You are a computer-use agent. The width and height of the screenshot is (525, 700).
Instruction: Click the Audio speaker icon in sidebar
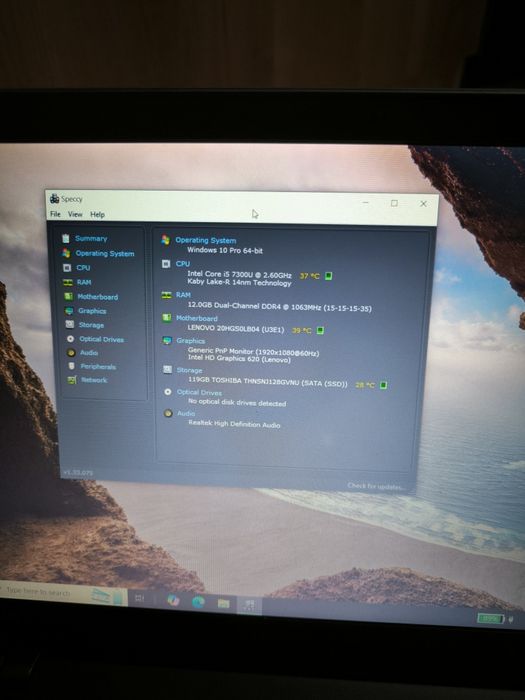coord(71,353)
